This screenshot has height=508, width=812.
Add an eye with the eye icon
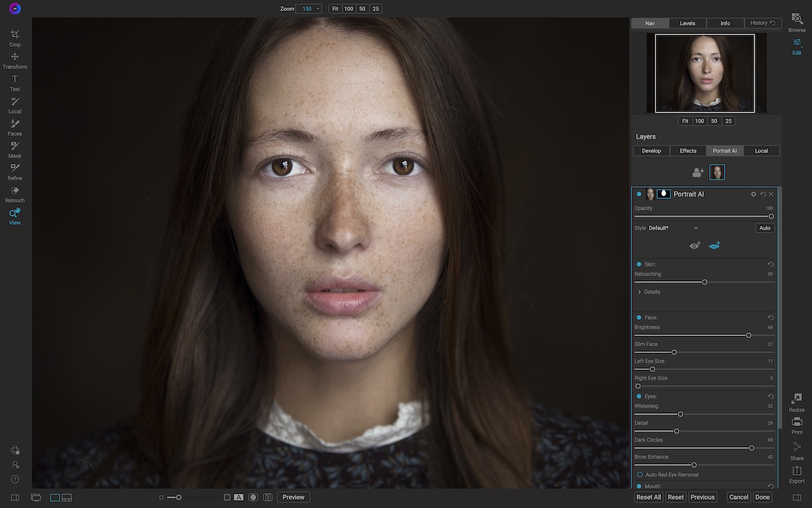pos(694,245)
